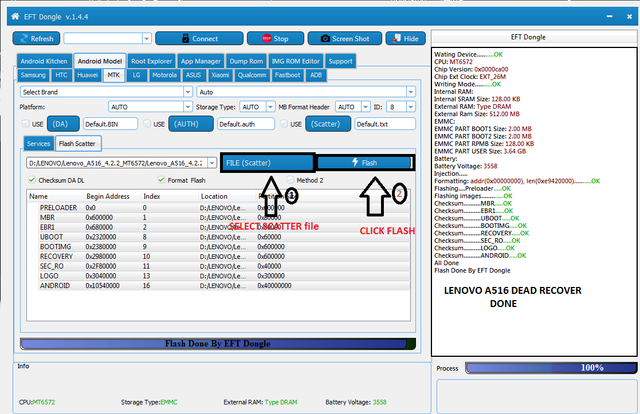Switch to the Services sub-tab
Image resolution: width=640 pixels, height=414 pixels.
point(38,144)
